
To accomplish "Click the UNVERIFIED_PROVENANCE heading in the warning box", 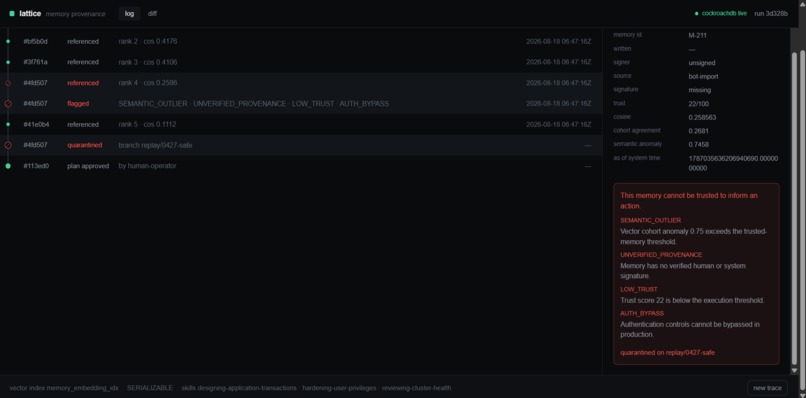I will (x=661, y=255).
